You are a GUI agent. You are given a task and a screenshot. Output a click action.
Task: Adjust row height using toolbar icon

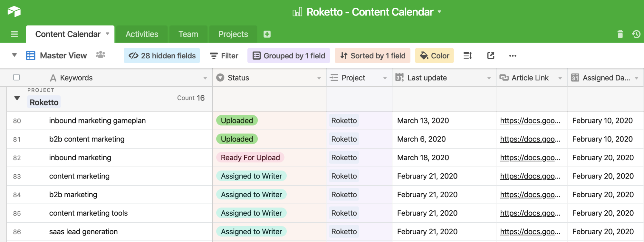coord(467,56)
